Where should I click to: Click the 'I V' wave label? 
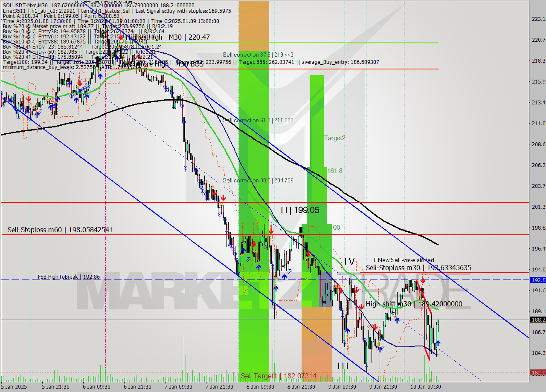click(349, 261)
